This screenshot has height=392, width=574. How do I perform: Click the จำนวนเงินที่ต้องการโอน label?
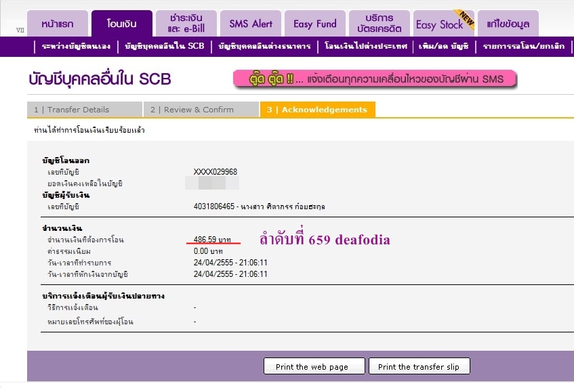point(85,240)
